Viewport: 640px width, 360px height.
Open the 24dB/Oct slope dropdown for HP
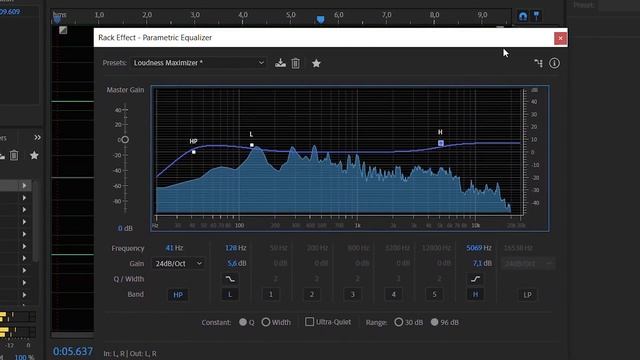(178, 264)
